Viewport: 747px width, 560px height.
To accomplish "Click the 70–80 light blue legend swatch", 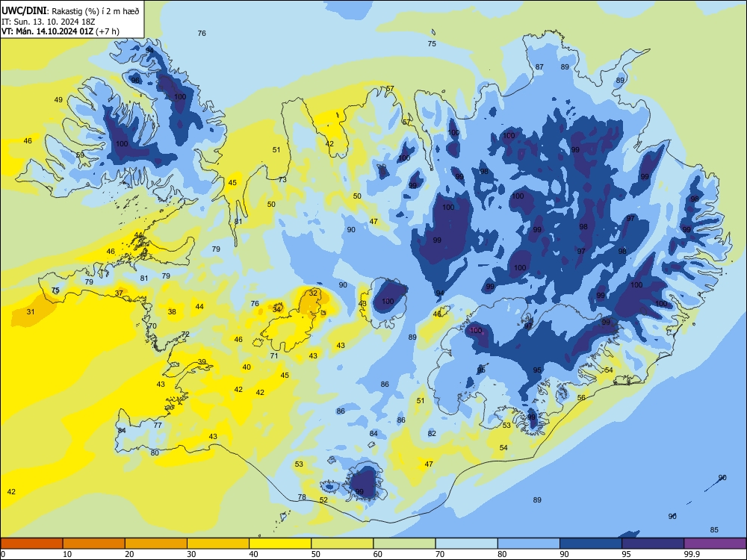I will 466,544.
